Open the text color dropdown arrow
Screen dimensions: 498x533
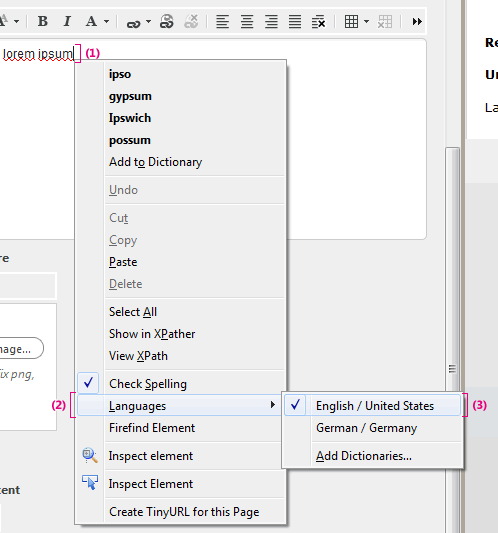coord(106,22)
